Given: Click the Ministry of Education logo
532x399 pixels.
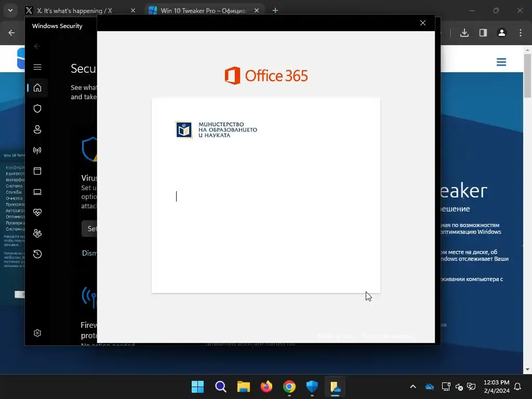Looking at the screenshot, I should tap(216, 129).
